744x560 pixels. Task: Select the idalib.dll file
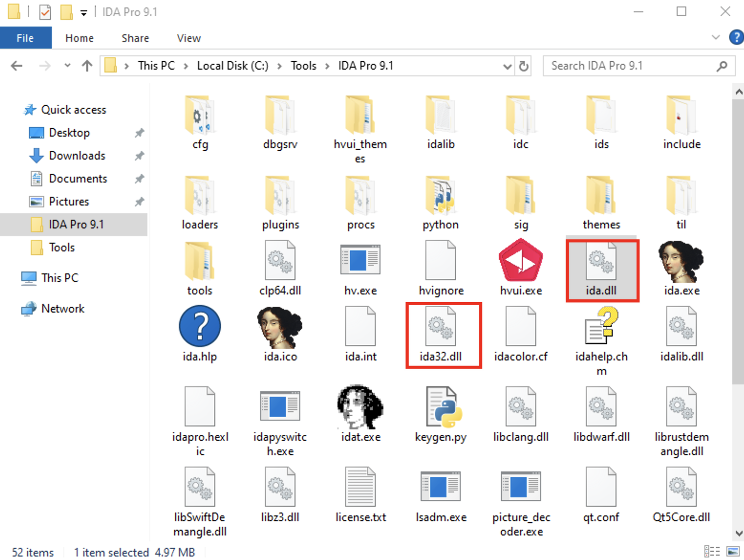click(x=682, y=334)
